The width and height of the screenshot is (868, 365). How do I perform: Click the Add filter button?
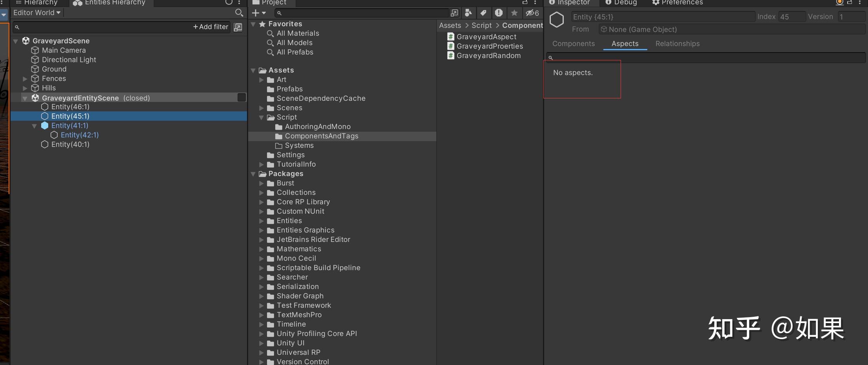[x=210, y=27]
